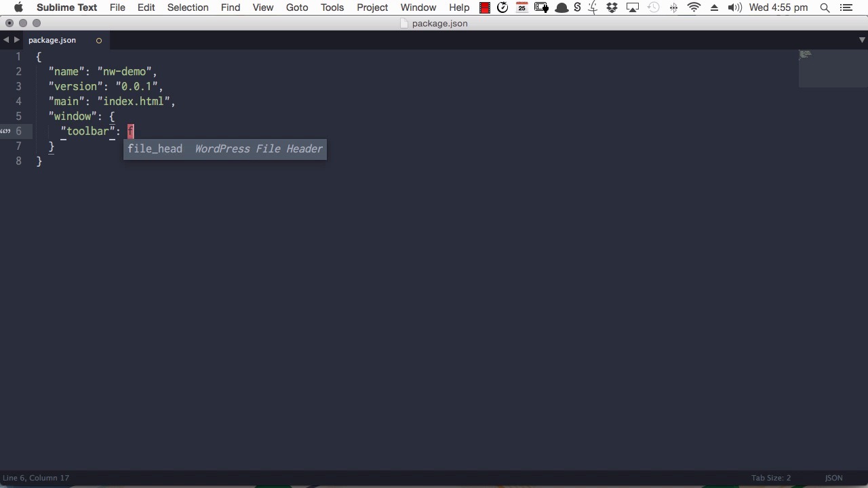
Task: Open the Project menu
Action: point(372,7)
